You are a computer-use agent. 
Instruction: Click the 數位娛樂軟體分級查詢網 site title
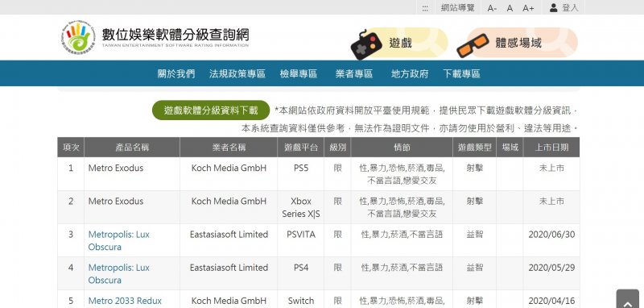(x=175, y=35)
